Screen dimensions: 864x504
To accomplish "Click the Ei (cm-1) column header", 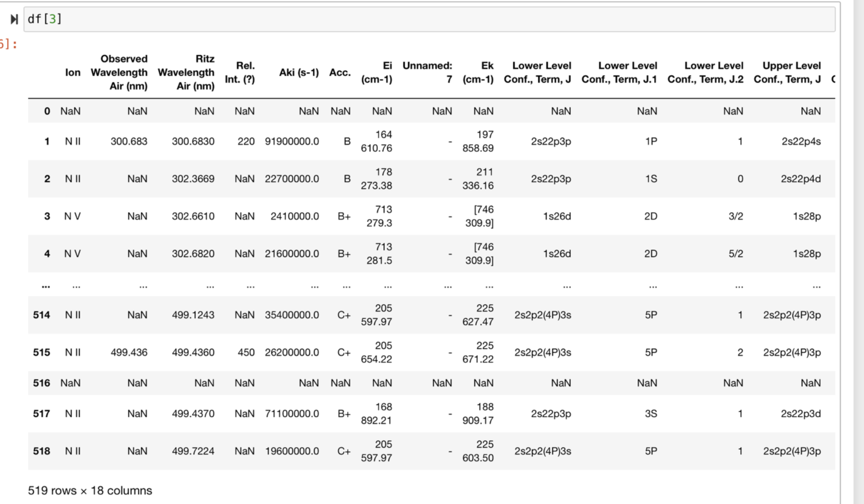I will click(377, 73).
